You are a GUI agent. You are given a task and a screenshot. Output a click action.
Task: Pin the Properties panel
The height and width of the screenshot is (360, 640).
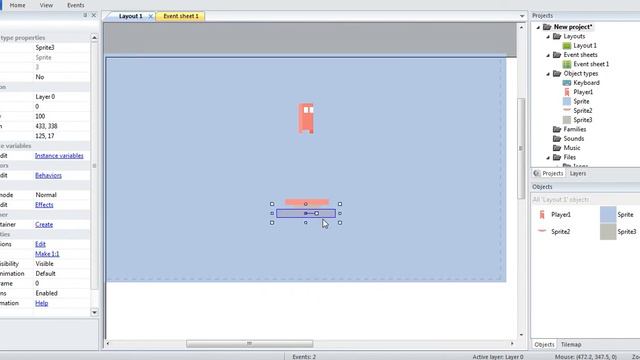coord(85,15)
